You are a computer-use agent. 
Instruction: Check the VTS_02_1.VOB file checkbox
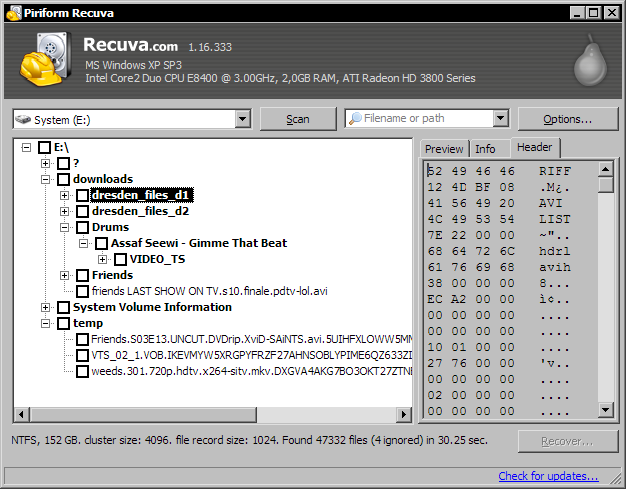[83, 355]
